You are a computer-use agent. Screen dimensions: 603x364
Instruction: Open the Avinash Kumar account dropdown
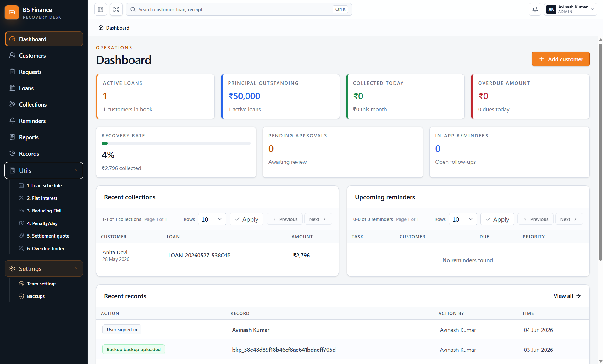point(570,9)
